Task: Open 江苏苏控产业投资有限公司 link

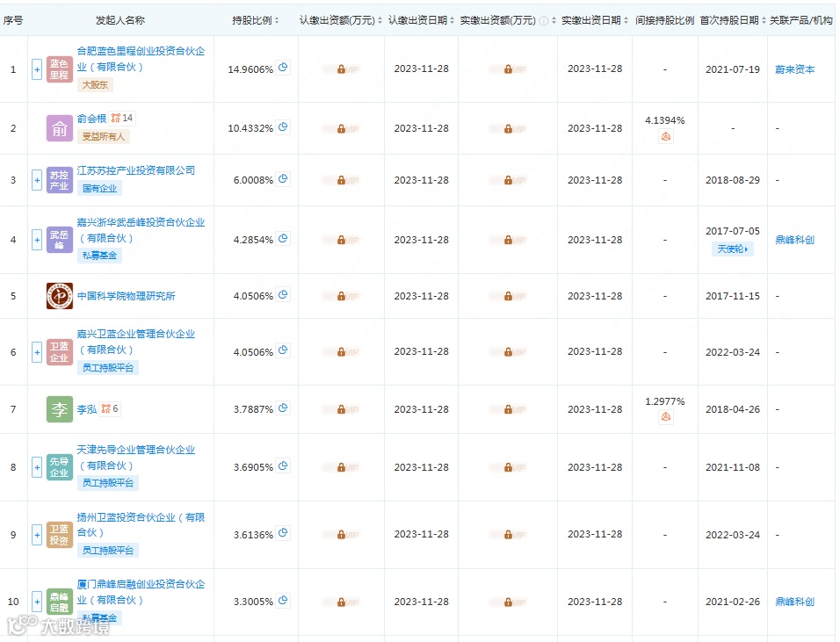Action: pos(136,170)
